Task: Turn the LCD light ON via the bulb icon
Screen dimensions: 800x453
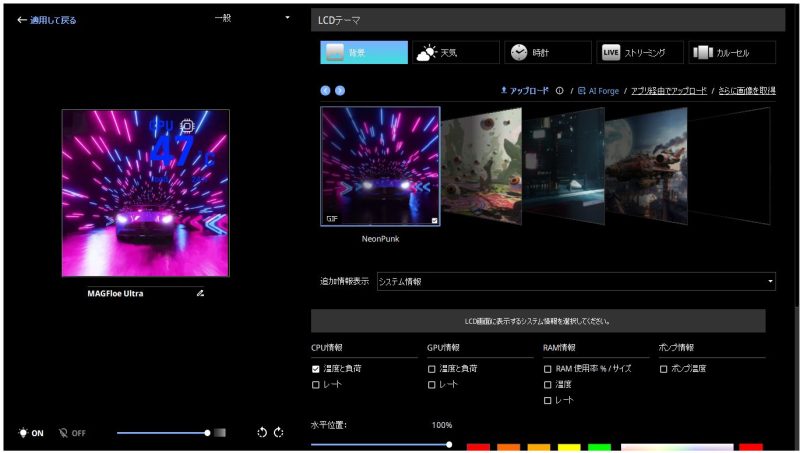Action: tap(31, 433)
